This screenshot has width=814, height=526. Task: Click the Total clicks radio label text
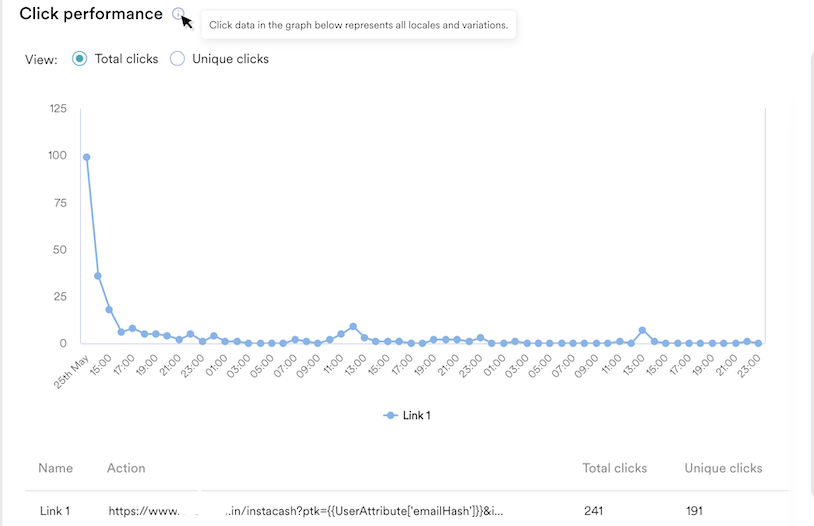[126, 59]
